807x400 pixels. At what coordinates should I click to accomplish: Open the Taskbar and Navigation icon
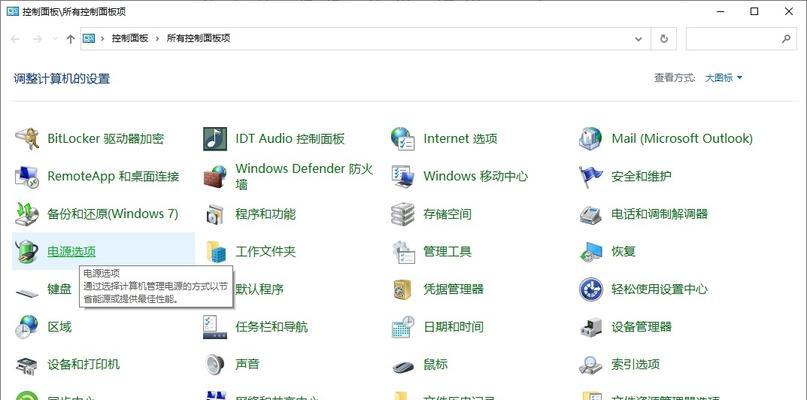tap(215, 327)
